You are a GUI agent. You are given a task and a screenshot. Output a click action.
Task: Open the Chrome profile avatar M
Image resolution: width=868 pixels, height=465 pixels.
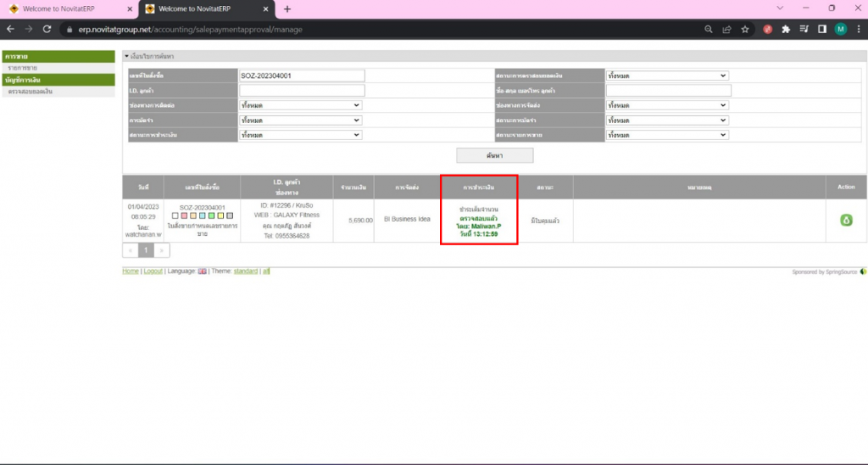click(840, 29)
